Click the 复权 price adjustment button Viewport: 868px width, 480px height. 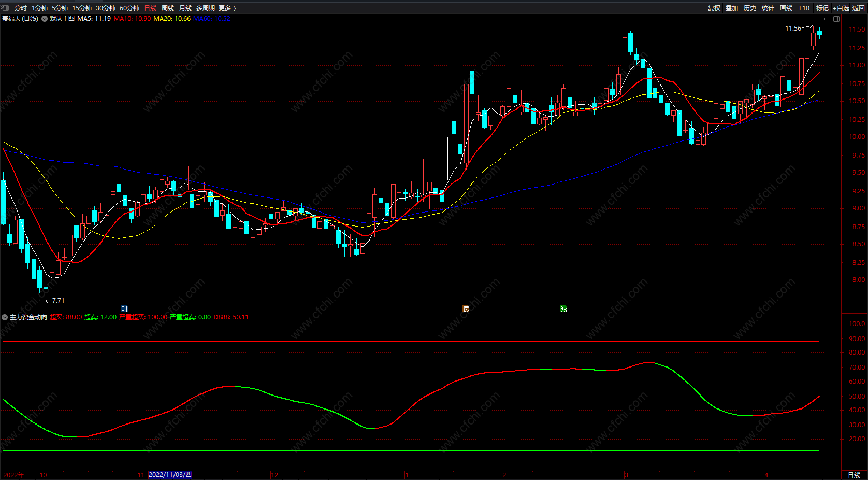coord(714,8)
